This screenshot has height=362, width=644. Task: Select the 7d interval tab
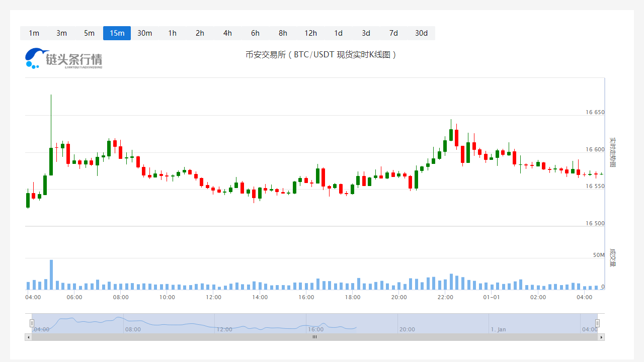pos(393,33)
